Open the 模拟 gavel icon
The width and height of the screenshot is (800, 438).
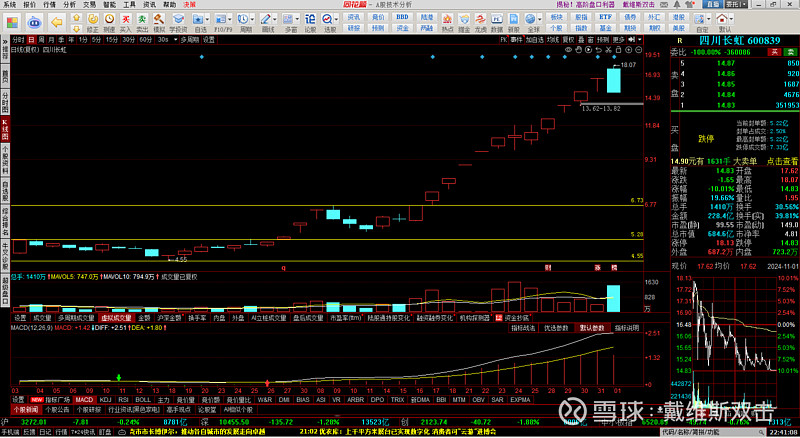[159, 22]
